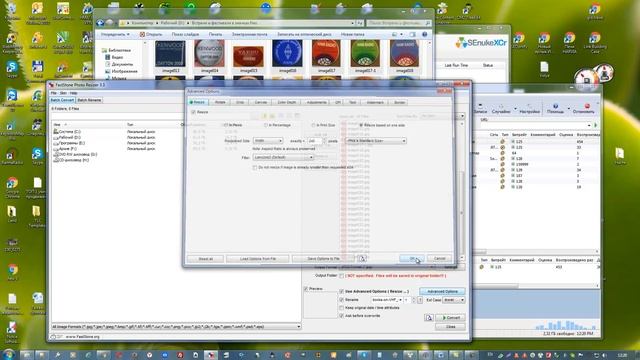Image resolution: width=640 pixels, height=360 pixels.
Task: Switch to the Batch Rename tab
Action: [x=89, y=100]
